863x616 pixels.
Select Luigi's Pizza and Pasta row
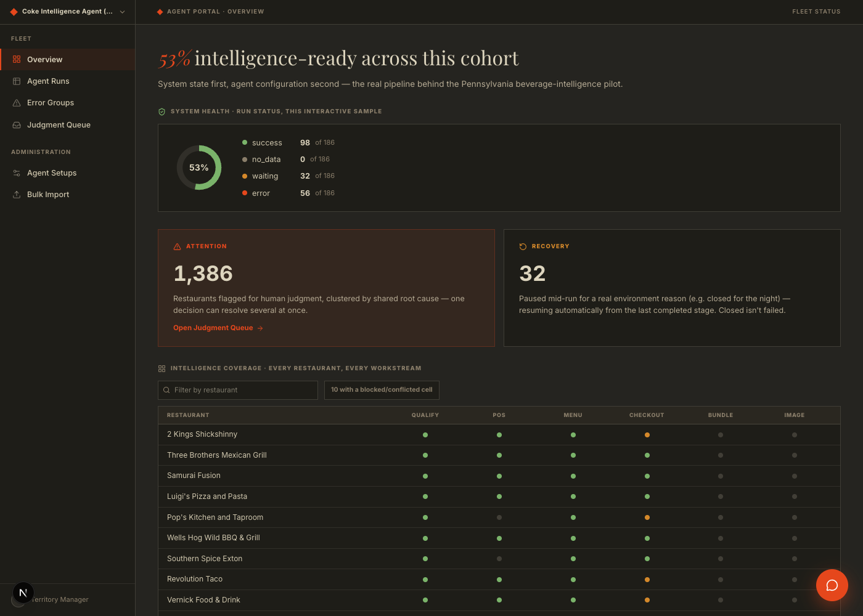coord(499,496)
